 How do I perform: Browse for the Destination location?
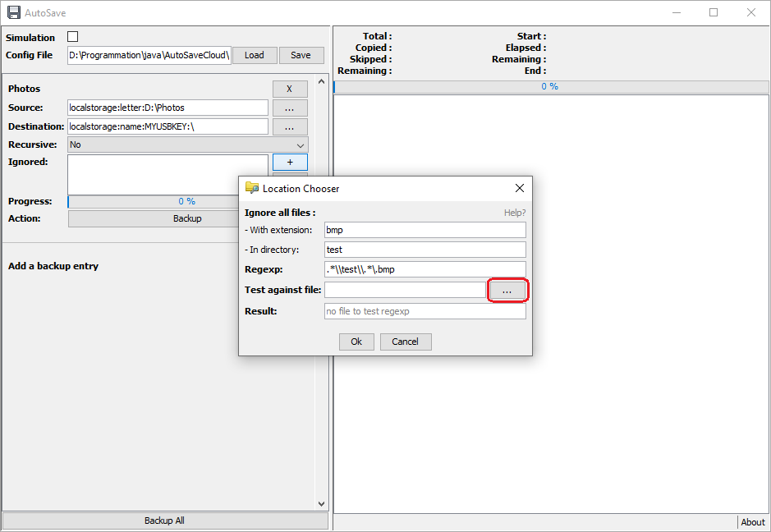(290, 126)
